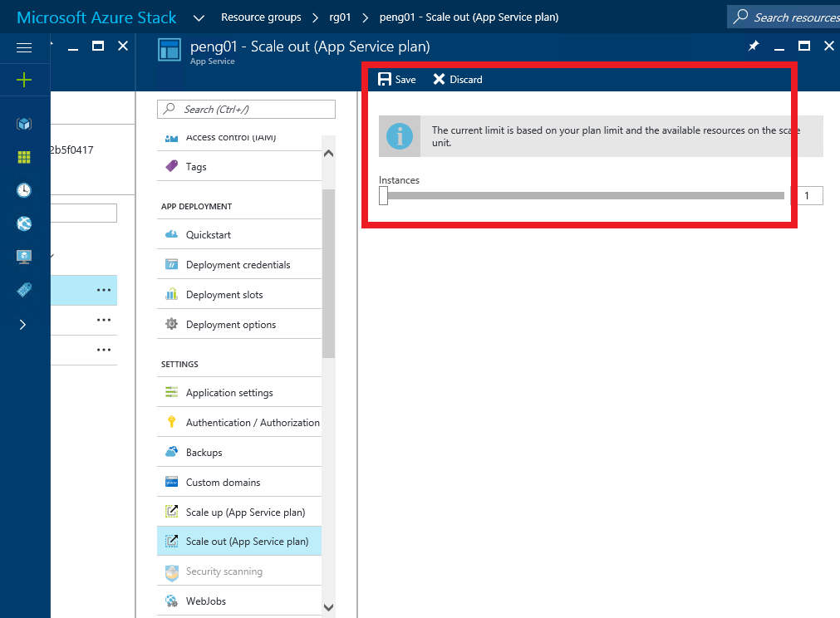
Task: Open Deployment options menu item
Action: pos(239,324)
